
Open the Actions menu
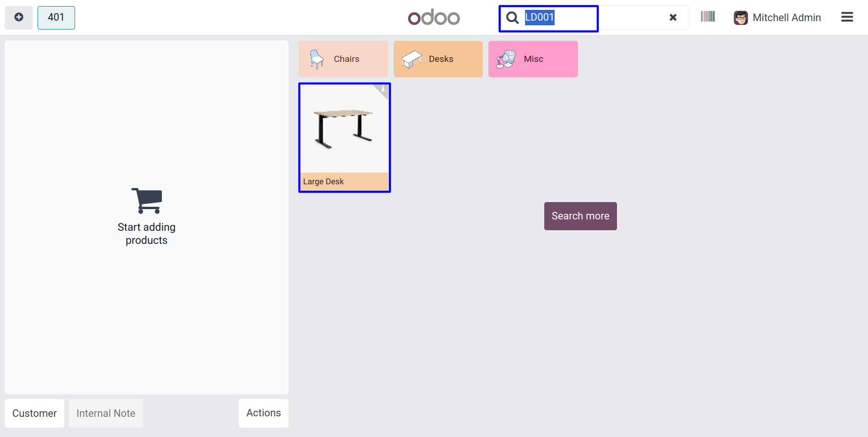[x=263, y=413]
